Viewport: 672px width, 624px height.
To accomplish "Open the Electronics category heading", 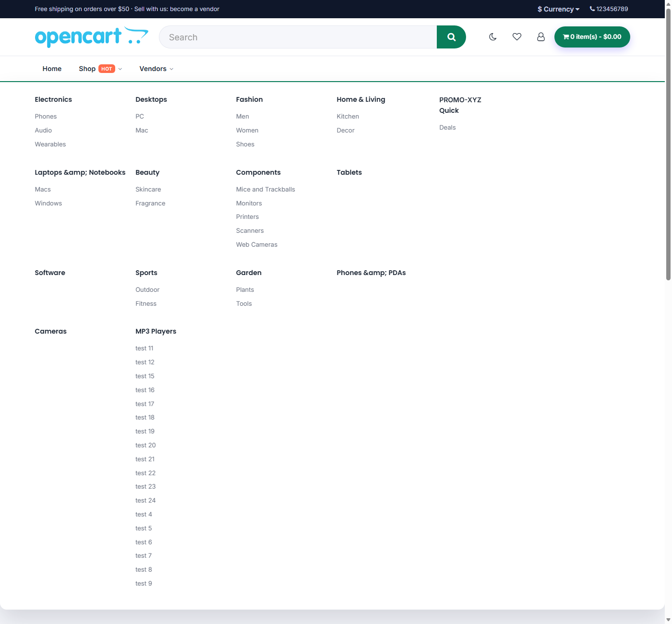I will pos(53,99).
